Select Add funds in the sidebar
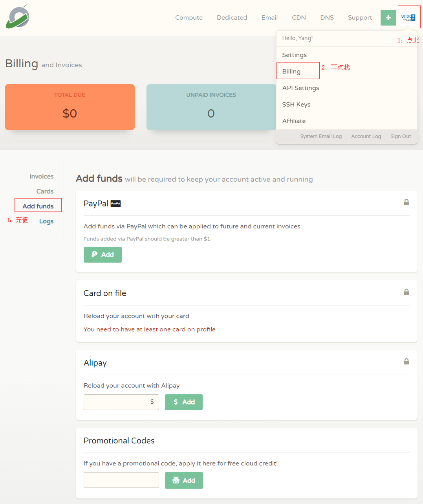This screenshot has height=504, width=423. (38, 206)
